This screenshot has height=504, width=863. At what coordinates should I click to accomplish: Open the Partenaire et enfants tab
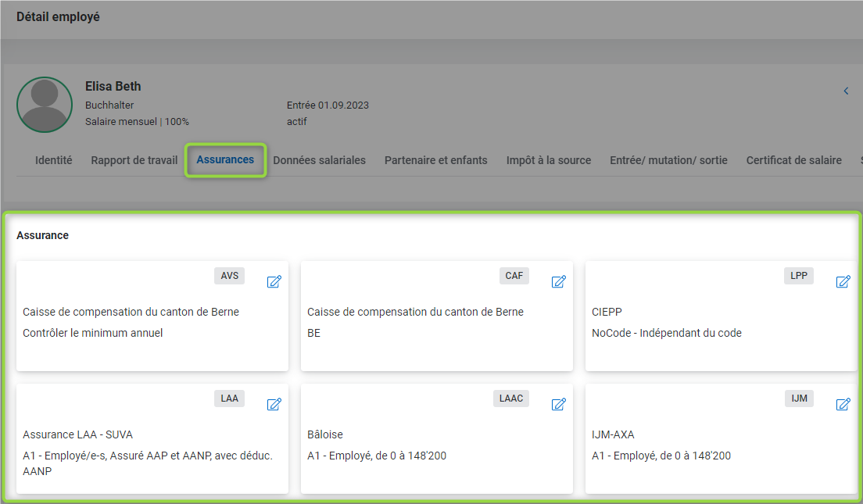click(435, 160)
